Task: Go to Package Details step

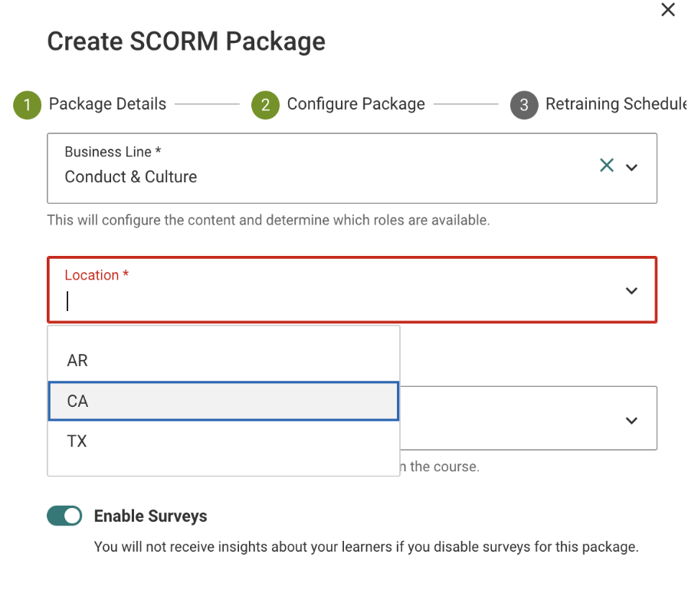Action: click(x=107, y=104)
